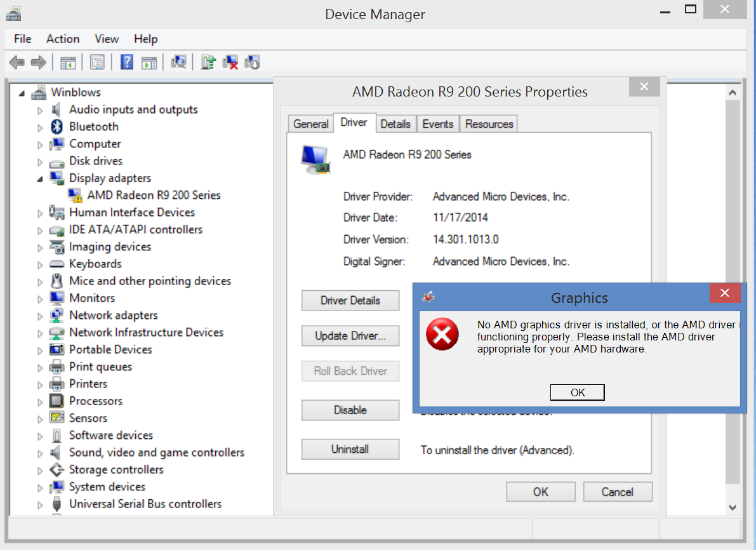Switch to the Events tab

438,124
